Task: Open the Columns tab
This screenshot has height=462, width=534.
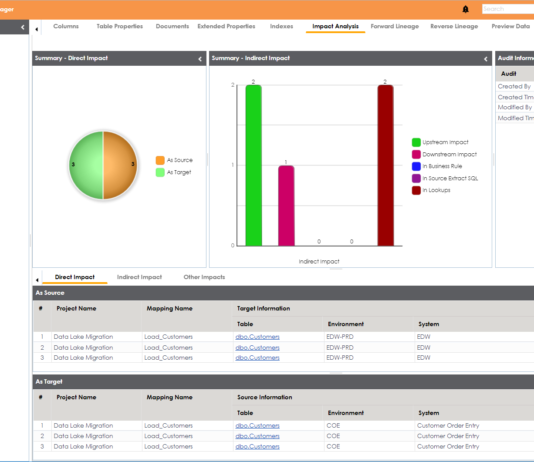Action: 66,26
